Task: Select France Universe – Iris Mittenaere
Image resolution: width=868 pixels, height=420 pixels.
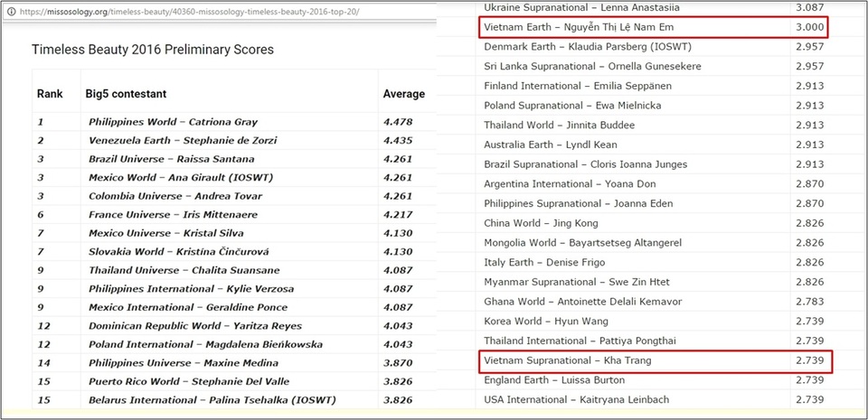Action: [174, 214]
